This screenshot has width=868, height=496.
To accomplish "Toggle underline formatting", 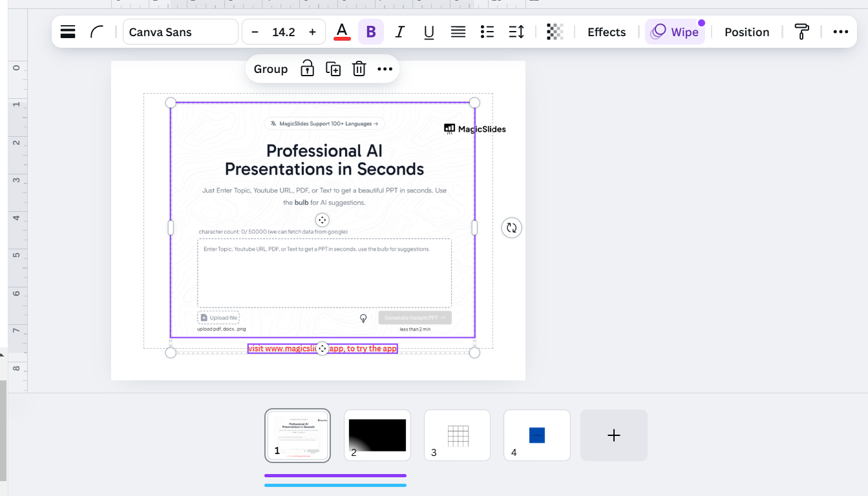I will [429, 32].
